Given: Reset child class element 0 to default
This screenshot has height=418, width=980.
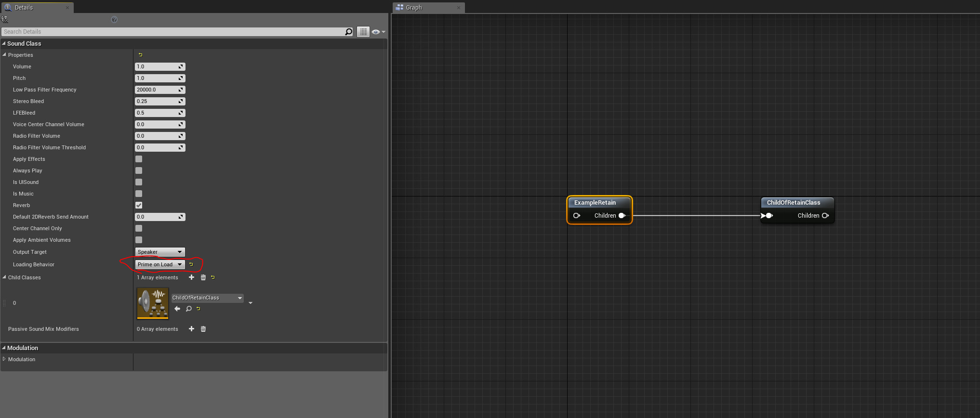Looking at the screenshot, I should point(199,309).
